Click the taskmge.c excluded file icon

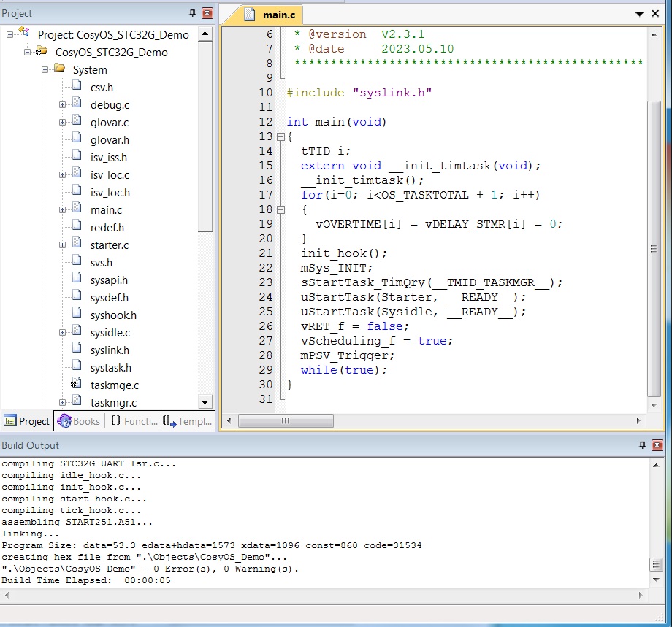point(76,383)
